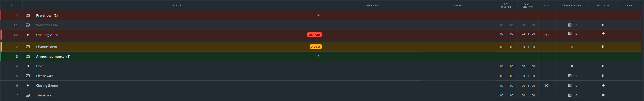Select the Hold row title
644x101 pixels.
[40, 66]
